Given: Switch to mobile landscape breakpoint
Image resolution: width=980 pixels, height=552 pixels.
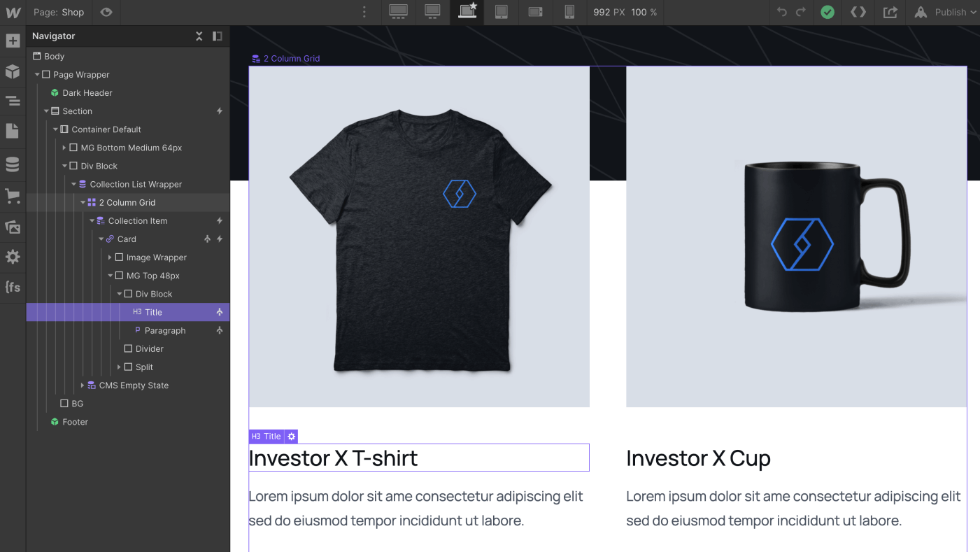Looking at the screenshot, I should pyautogui.click(x=535, y=12).
